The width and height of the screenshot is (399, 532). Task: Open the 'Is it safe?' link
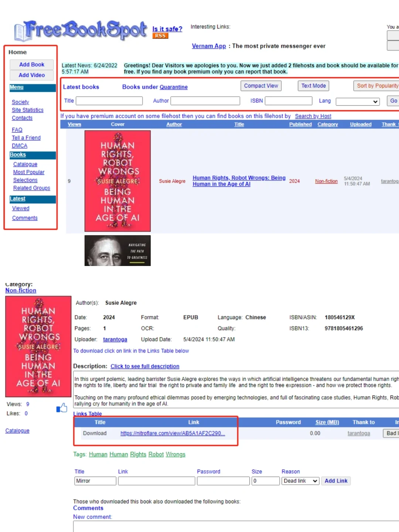[x=167, y=29]
